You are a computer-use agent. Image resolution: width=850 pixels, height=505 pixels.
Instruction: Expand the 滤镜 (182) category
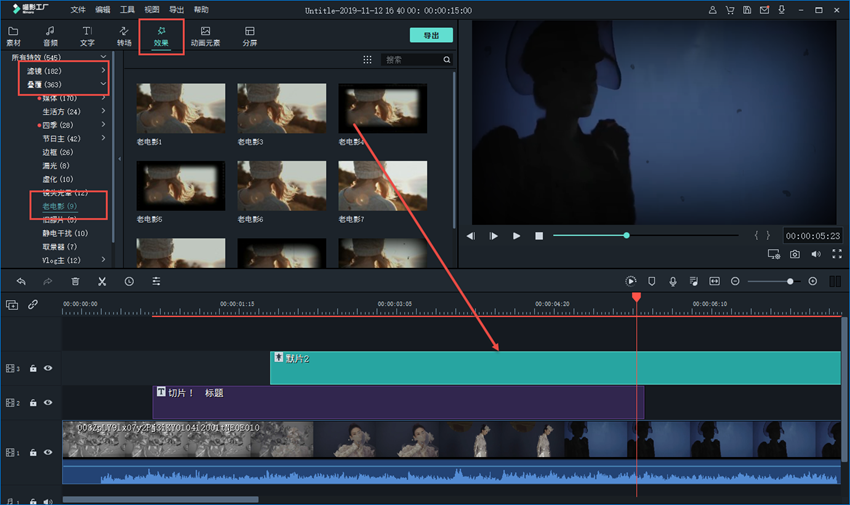pos(103,71)
